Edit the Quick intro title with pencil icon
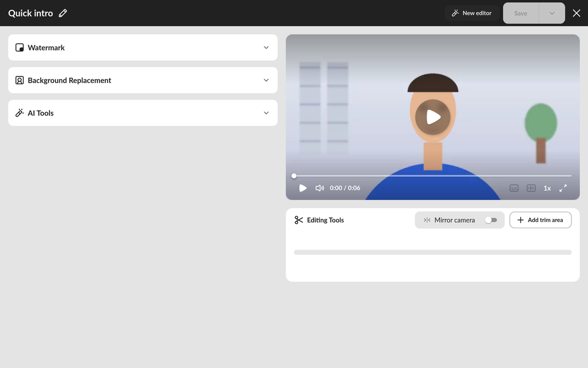The width and height of the screenshot is (588, 368). click(x=63, y=13)
